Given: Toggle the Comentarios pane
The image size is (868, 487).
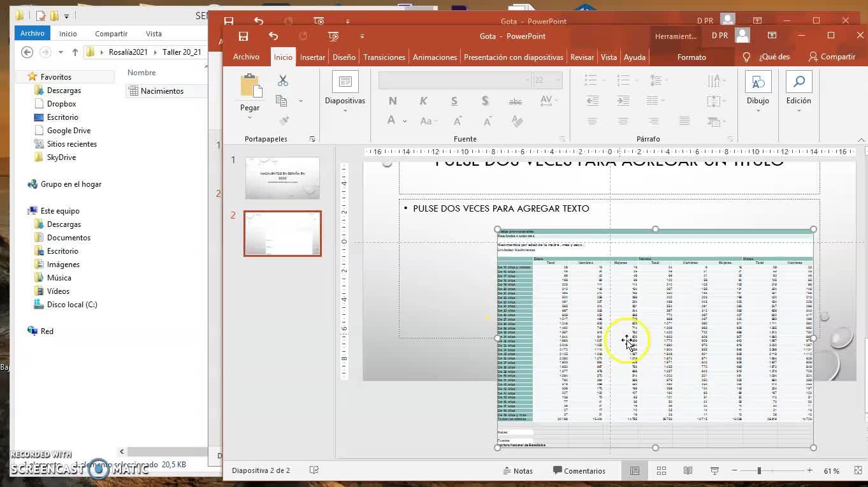Looking at the screenshot, I should [579, 471].
